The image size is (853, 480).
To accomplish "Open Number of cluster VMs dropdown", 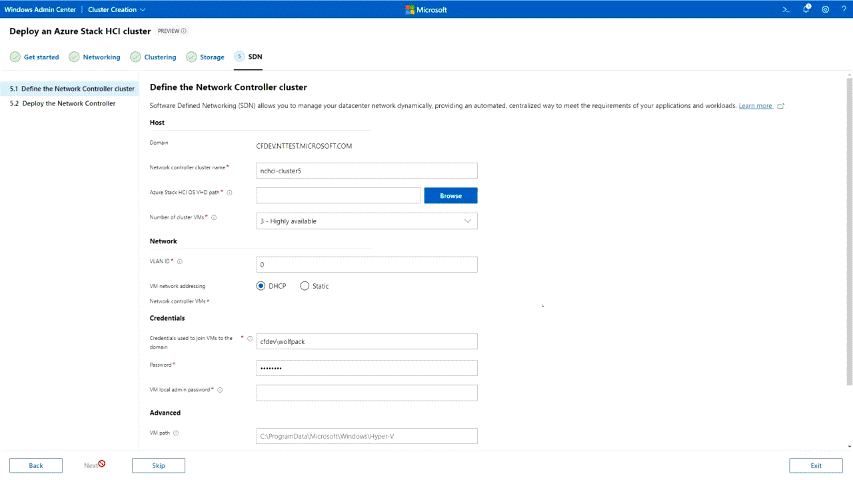I will [x=367, y=221].
